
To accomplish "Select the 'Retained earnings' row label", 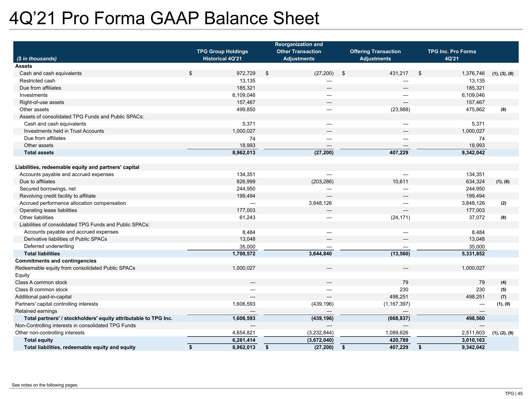I will (36, 311).
